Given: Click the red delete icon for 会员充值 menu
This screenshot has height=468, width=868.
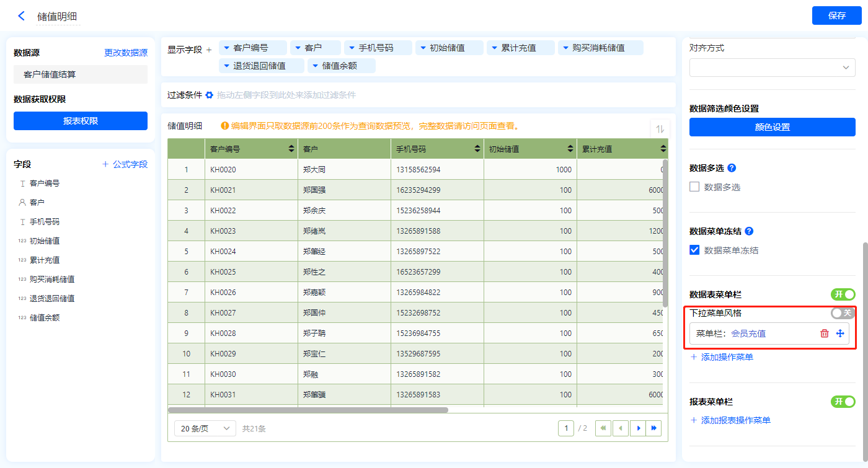Looking at the screenshot, I should tap(824, 333).
